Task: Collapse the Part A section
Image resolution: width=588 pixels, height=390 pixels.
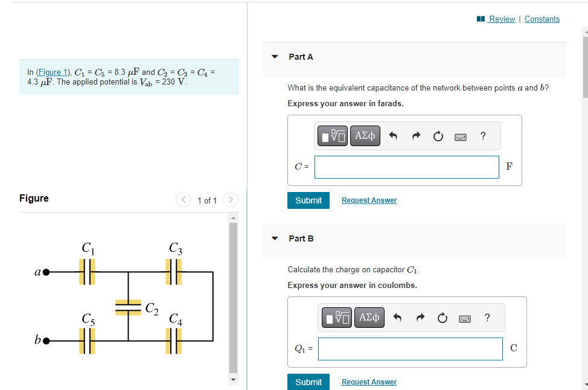Action: 275,57
